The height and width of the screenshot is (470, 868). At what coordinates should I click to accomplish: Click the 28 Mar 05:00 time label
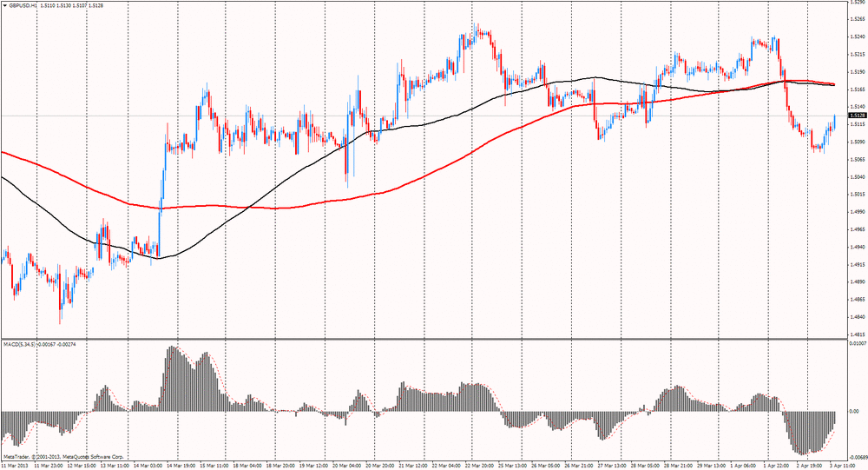pos(646,467)
